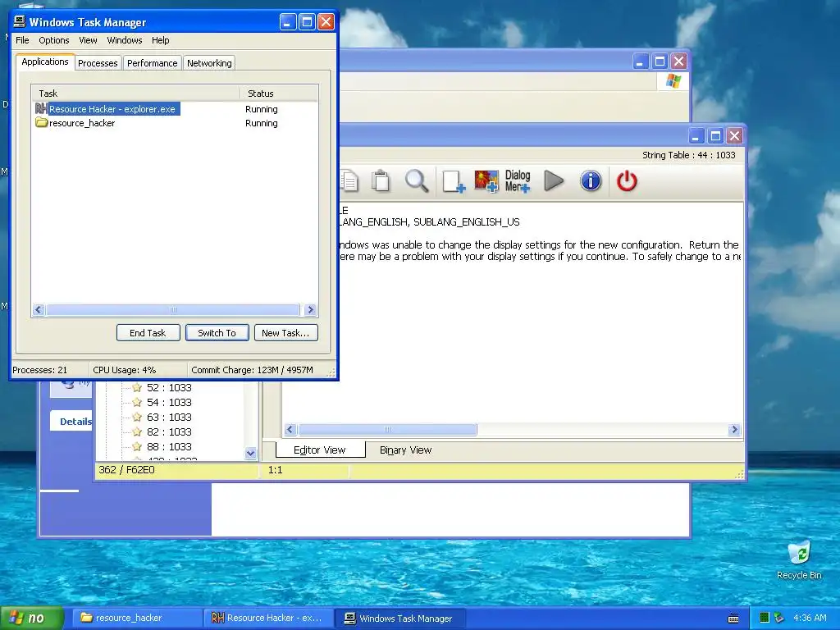This screenshot has height=630, width=840.
Task: Click the resource_hacker folder icon in task list
Action: 41,123
